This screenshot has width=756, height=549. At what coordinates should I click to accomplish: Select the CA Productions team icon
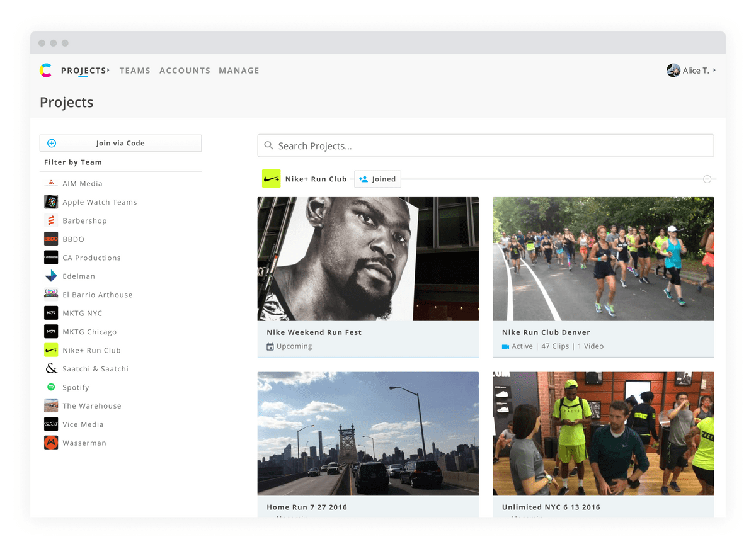[x=51, y=258]
